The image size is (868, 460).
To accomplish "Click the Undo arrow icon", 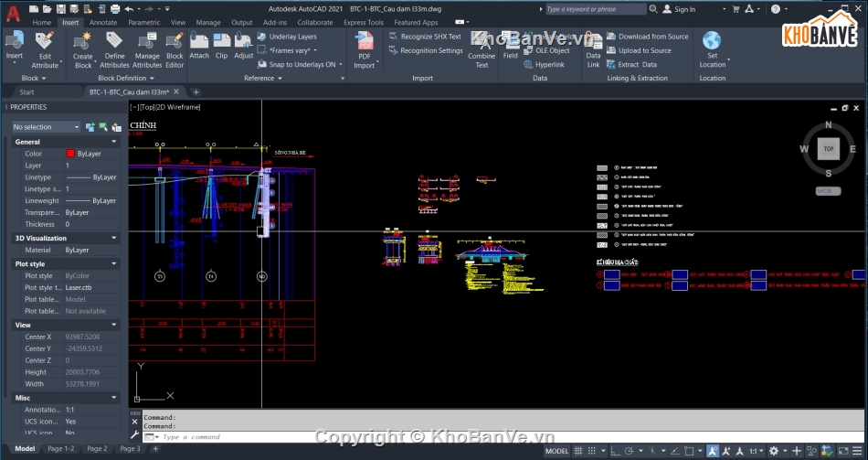I will (129, 9).
